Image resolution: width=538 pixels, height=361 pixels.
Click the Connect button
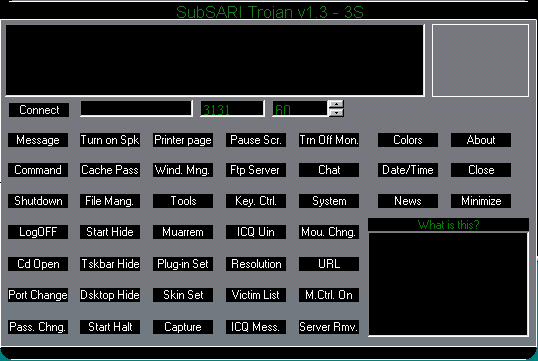pyautogui.click(x=39, y=110)
